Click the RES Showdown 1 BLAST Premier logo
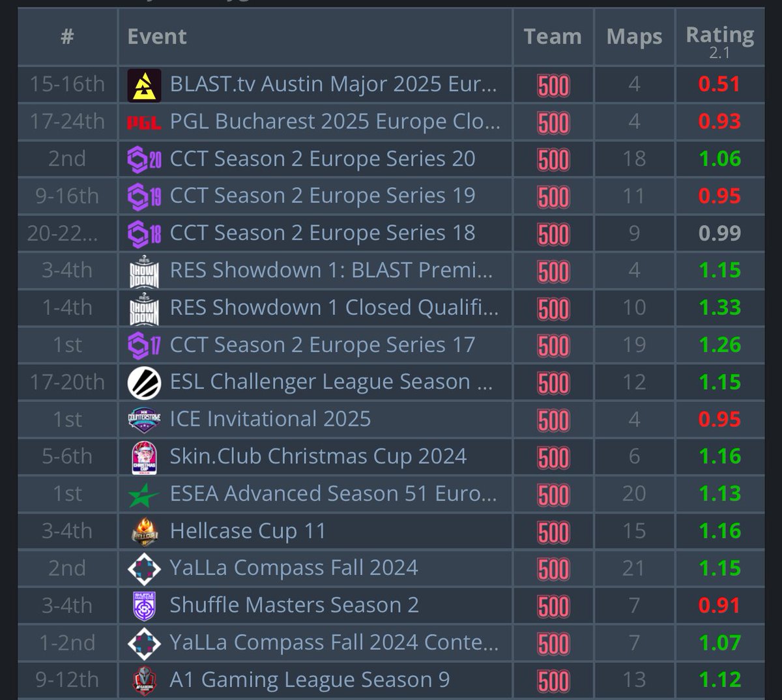The image size is (782, 700). tap(144, 270)
